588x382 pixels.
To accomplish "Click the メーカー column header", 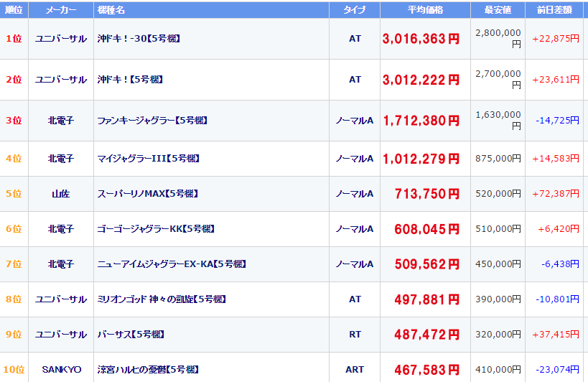I will pos(61,10).
